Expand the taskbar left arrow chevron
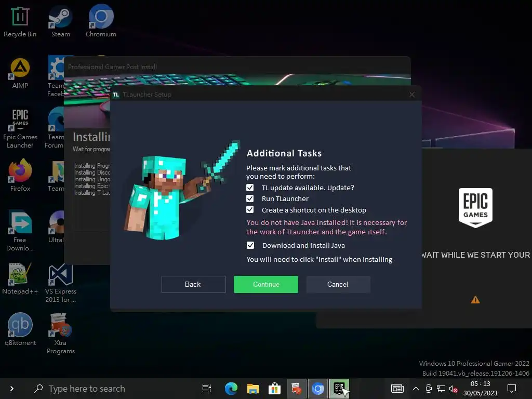532x399 pixels. (12, 389)
